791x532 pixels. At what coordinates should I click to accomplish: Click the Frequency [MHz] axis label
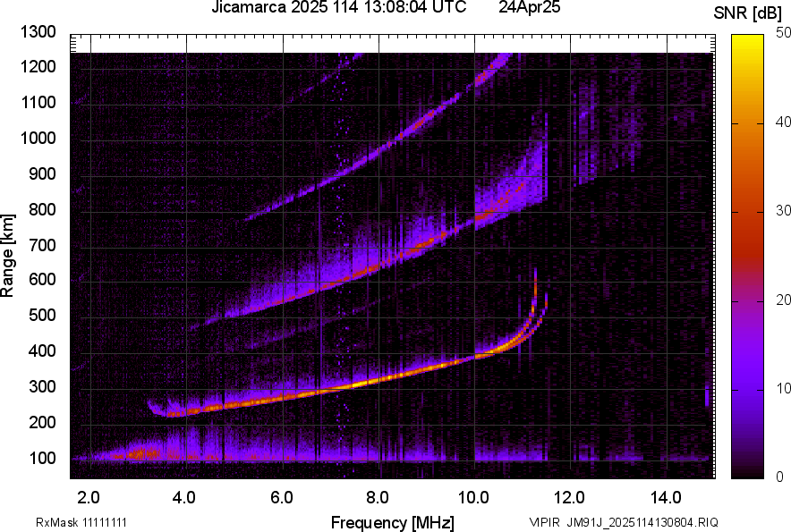click(392, 522)
